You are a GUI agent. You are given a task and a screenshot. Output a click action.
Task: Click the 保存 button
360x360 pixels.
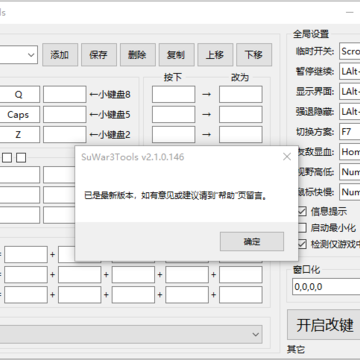99,55
